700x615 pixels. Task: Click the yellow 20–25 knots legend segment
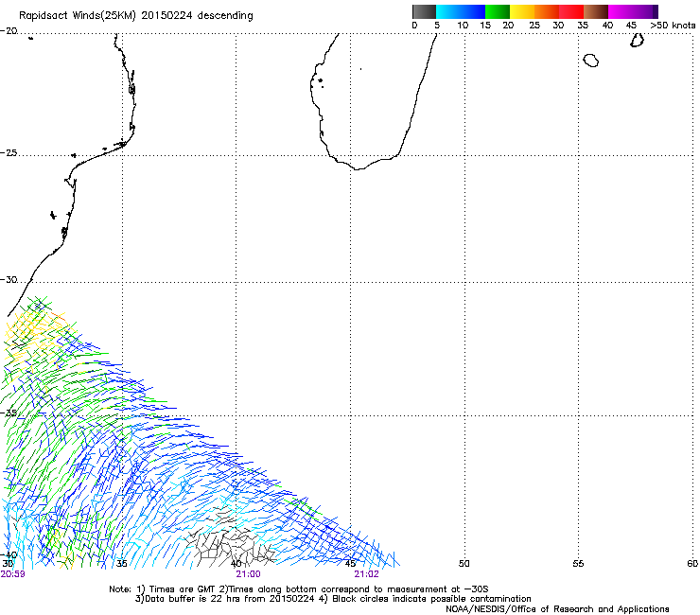click(x=522, y=11)
